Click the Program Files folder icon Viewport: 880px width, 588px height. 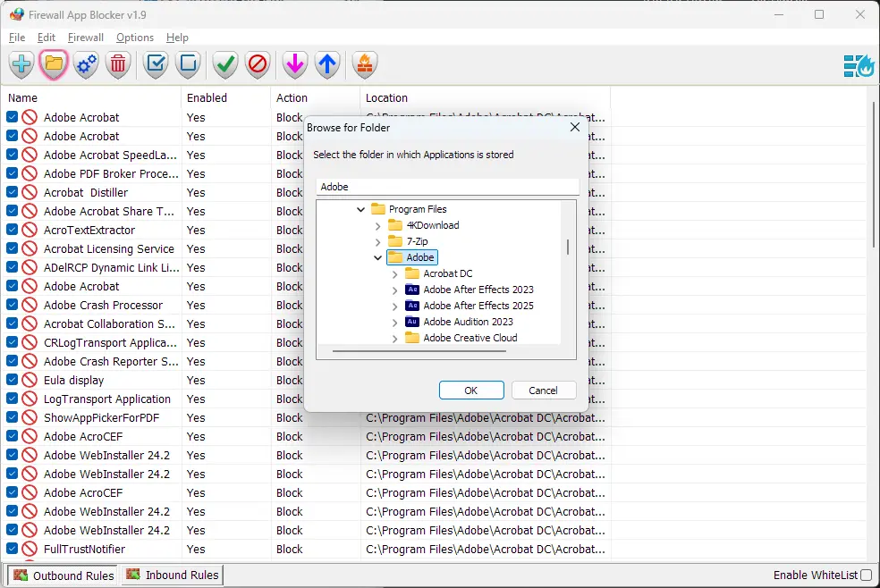point(378,209)
